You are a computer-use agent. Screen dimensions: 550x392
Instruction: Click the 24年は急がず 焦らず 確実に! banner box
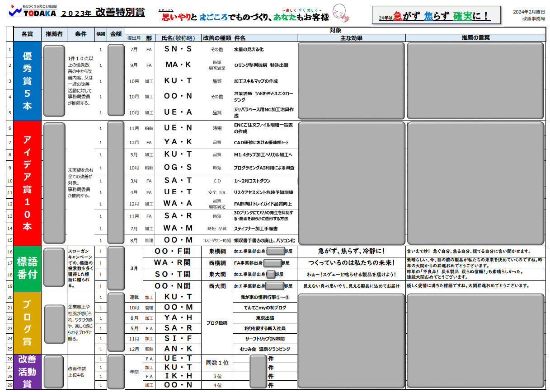436,16
